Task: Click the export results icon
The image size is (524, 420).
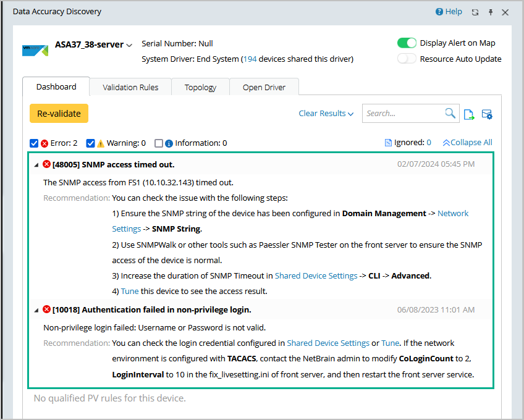Action: 470,114
